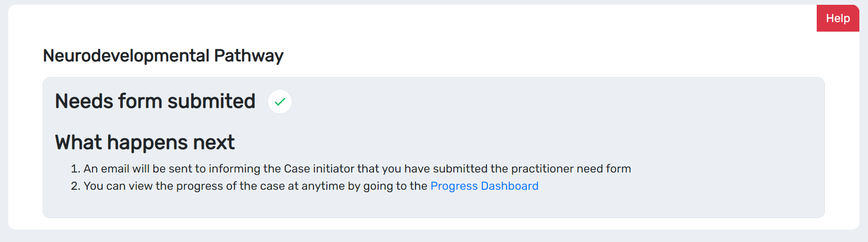
Task: Open the Progress Dashboard link
Action: pos(484,186)
